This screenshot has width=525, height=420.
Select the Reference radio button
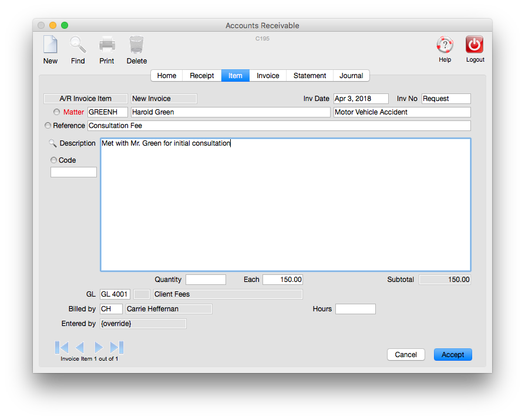(48, 126)
